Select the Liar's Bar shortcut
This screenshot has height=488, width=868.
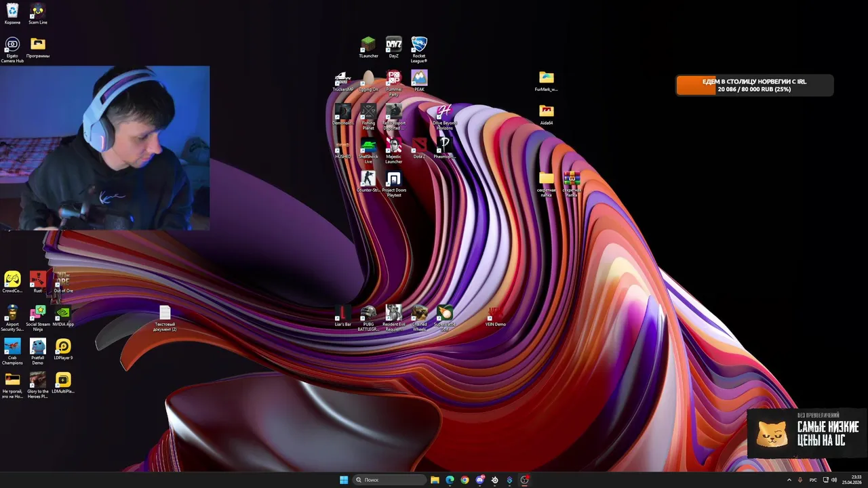[343, 316]
